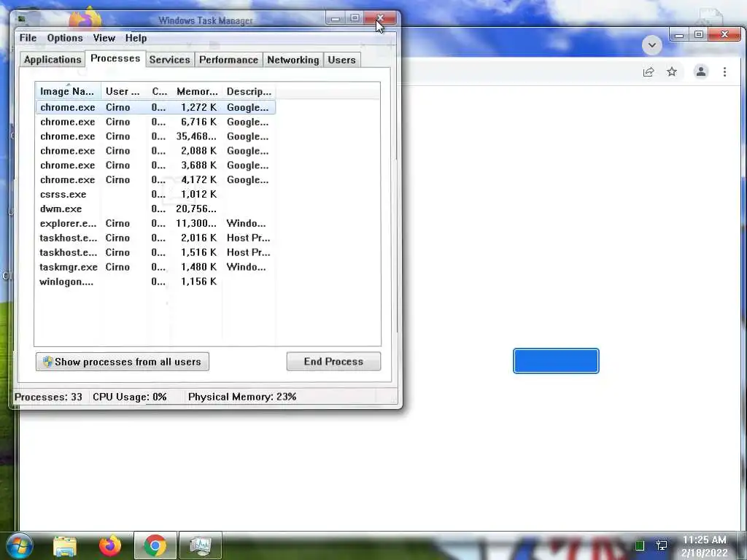The width and height of the screenshot is (747, 560).
Task: Open the Help menu in Task Manager
Action: [136, 38]
